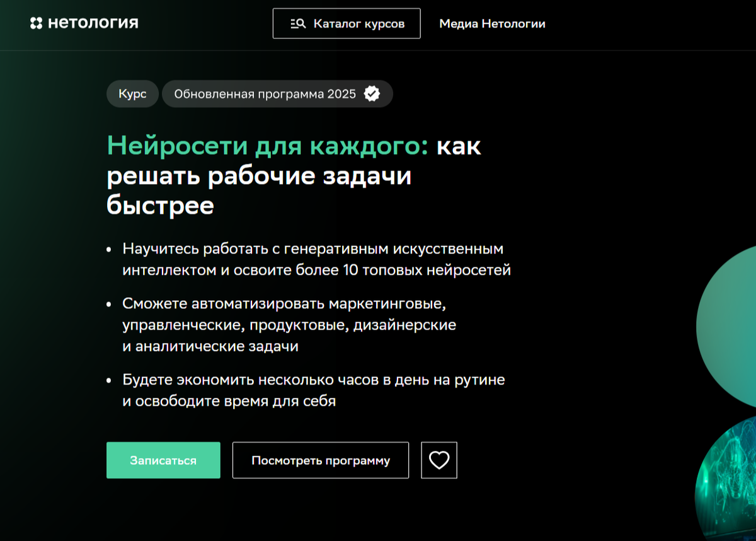The width and height of the screenshot is (756, 541).
Task: Expand the course program via Посмотреть программу
Action: click(320, 460)
